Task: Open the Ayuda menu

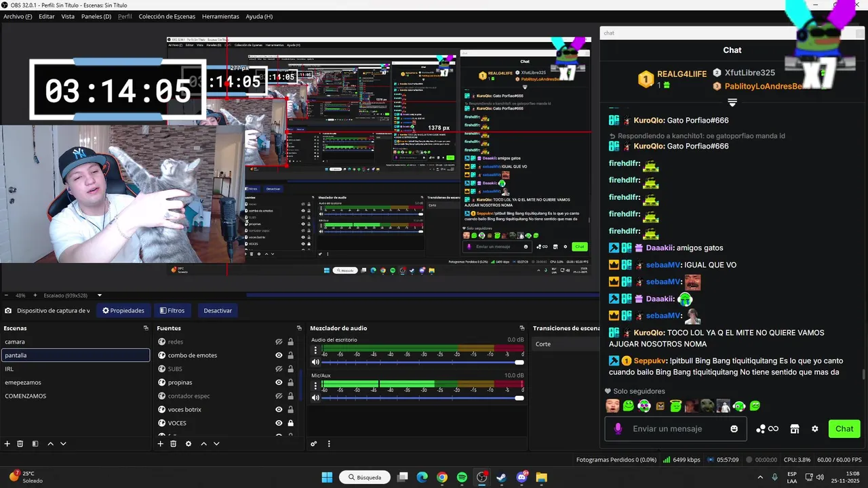Action: [259, 16]
